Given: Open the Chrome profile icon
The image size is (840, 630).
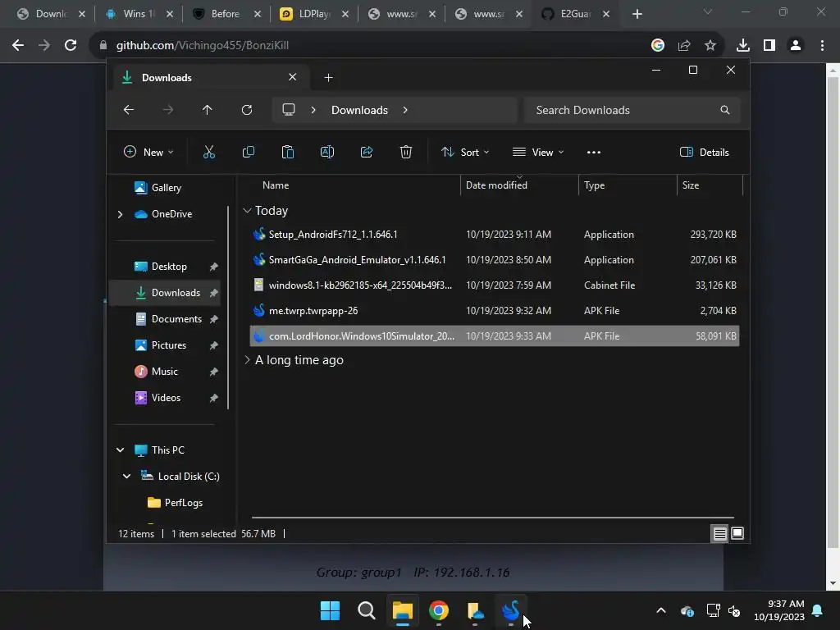Looking at the screenshot, I should [x=796, y=46].
